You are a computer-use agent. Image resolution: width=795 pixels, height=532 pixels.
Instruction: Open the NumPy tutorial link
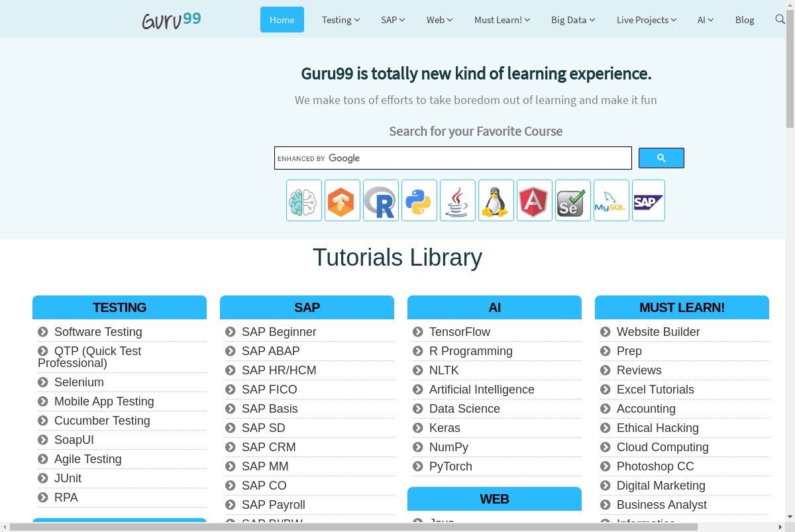click(449, 447)
